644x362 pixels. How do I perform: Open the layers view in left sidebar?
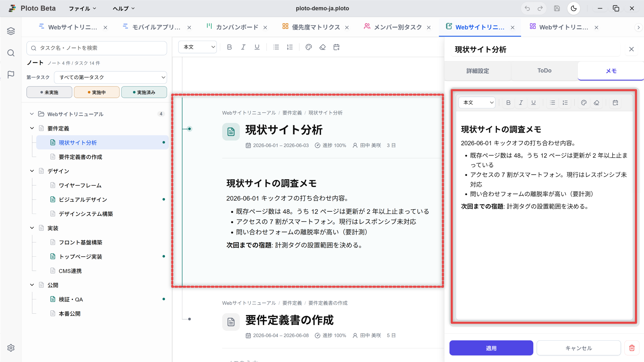(11, 31)
